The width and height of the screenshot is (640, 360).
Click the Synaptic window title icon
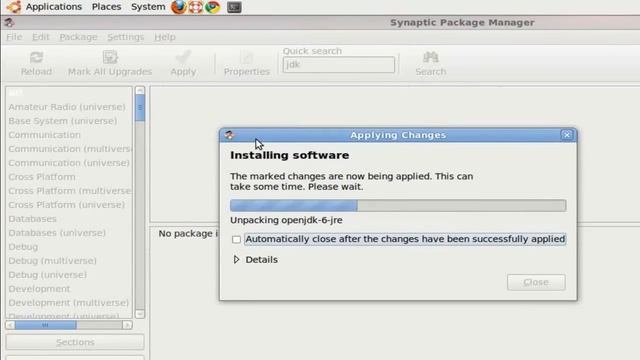point(9,22)
